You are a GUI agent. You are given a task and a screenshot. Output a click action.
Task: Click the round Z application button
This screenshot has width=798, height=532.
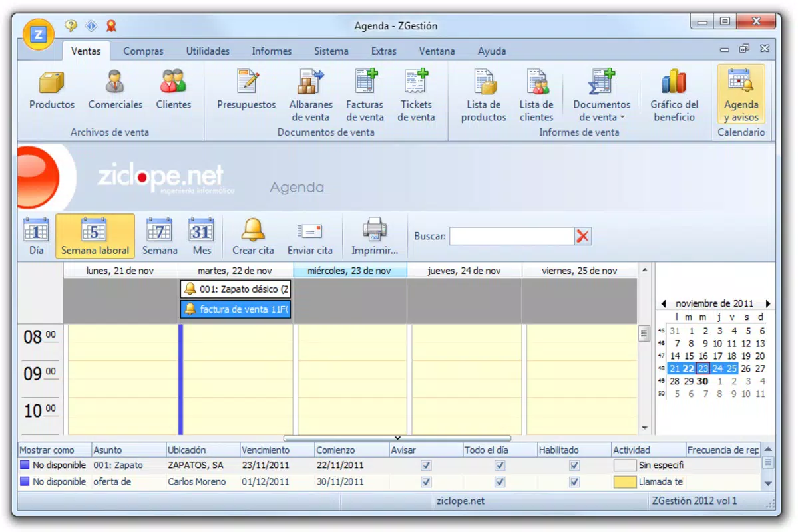tap(38, 35)
